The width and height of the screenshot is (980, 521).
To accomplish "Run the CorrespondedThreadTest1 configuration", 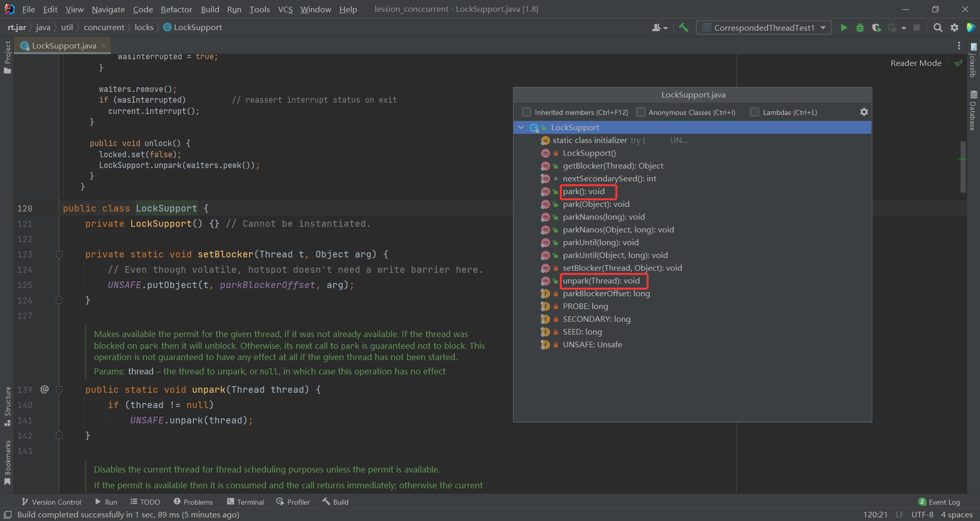I will [x=844, y=28].
